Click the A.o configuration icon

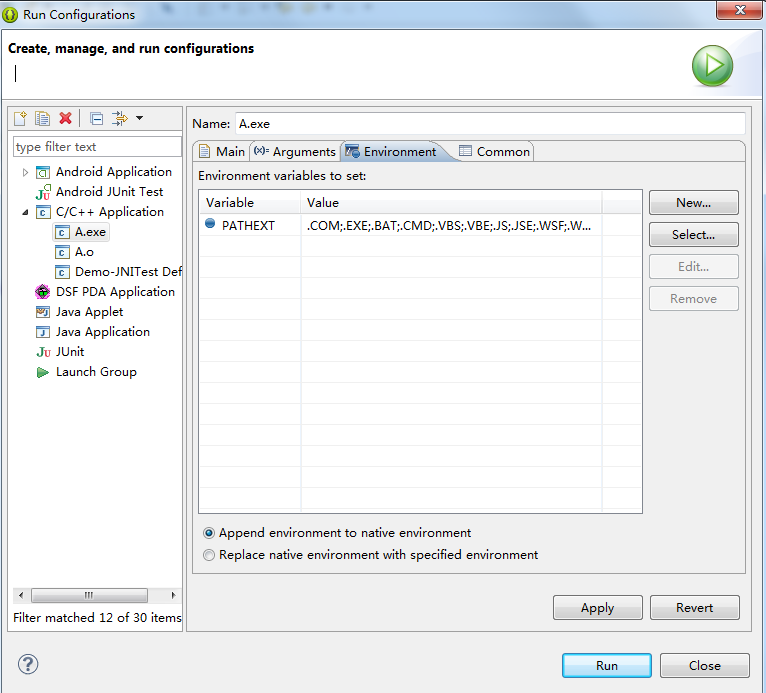tap(62, 252)
